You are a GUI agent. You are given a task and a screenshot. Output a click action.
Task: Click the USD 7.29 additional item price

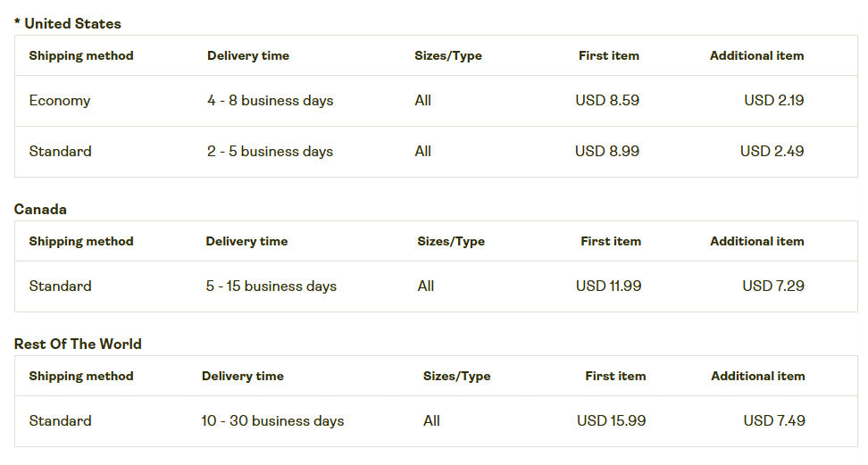coord(773,286)
